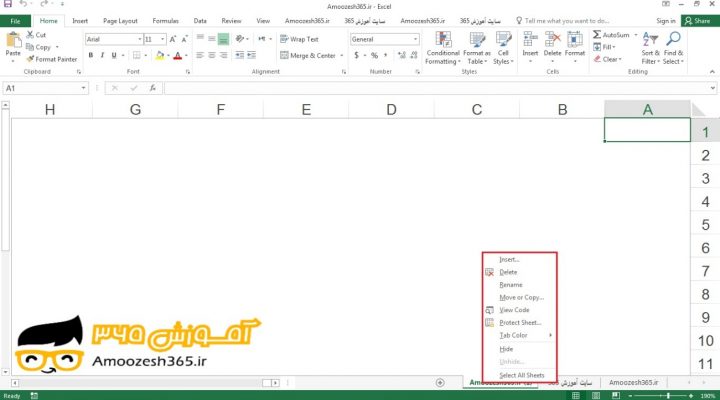Open Conditional Formatting
This screenshot has height=400, width=720.
coord(443,48)
